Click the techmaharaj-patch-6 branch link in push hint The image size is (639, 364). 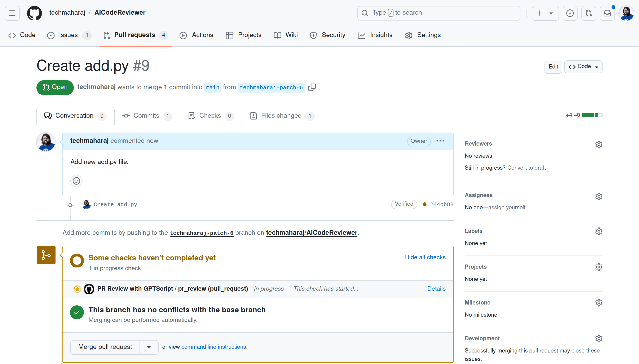[x=202, y=233]
